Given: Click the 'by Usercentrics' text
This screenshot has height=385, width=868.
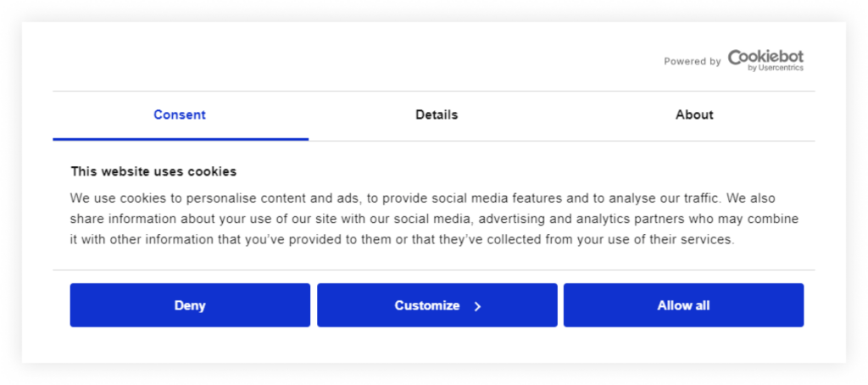Looking at the screenshot, I should pyautogui.click(x=776, y=68).
